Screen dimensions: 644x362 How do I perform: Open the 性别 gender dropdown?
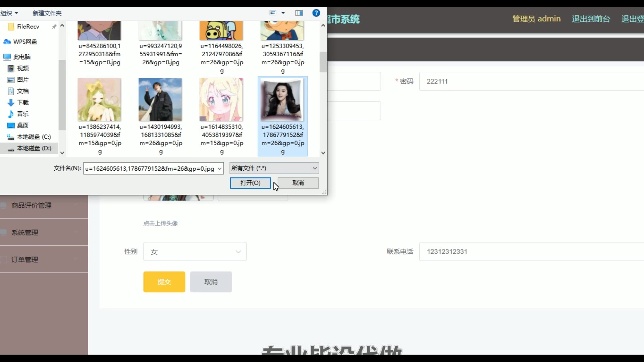195,252
